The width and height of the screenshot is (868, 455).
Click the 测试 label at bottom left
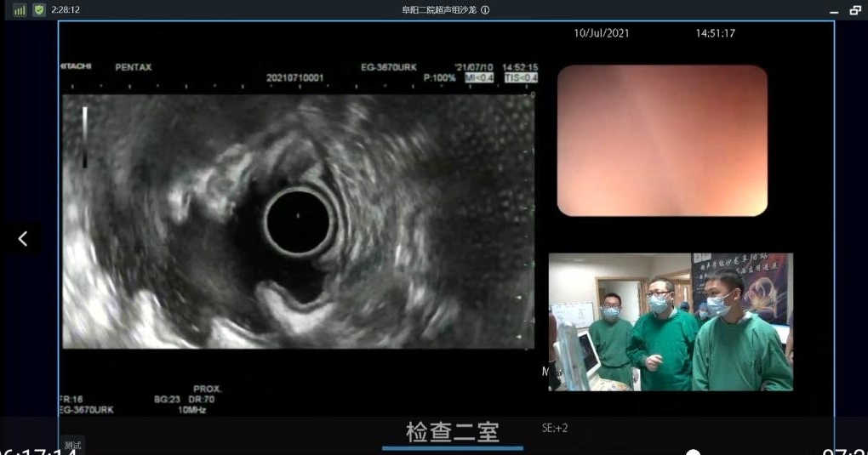click(73, 445)
